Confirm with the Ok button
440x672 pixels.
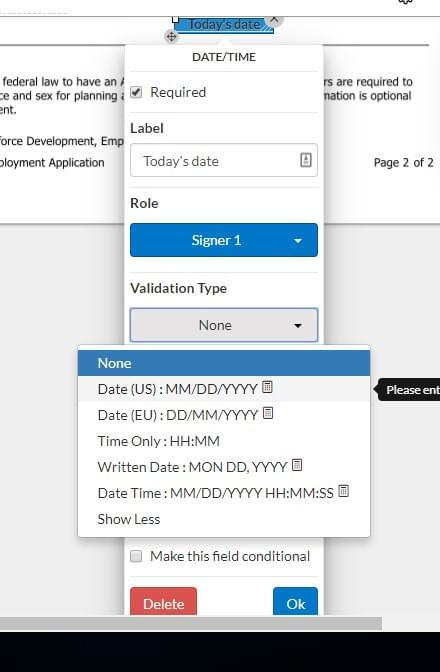click(x=296, y=602)
